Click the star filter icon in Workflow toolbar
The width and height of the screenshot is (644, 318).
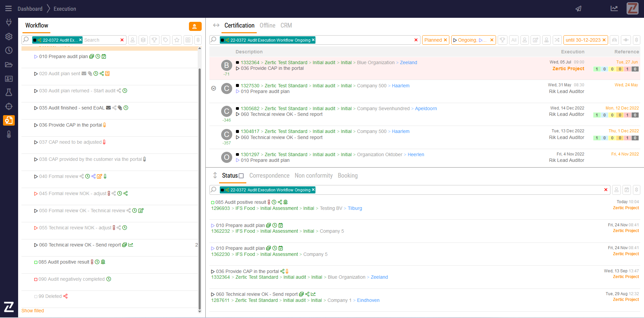177,40
